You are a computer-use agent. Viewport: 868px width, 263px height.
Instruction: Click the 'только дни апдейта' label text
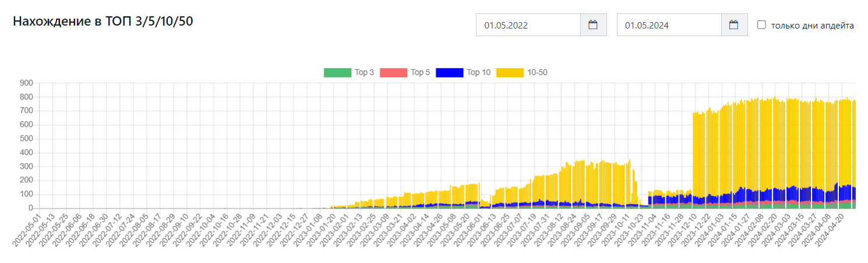tap(812, 26)
